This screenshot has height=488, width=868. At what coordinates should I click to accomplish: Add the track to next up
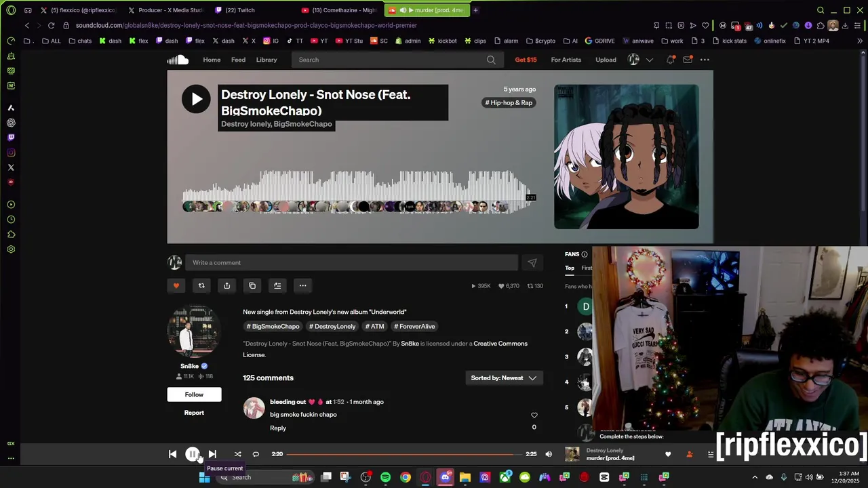pos(277,286)
